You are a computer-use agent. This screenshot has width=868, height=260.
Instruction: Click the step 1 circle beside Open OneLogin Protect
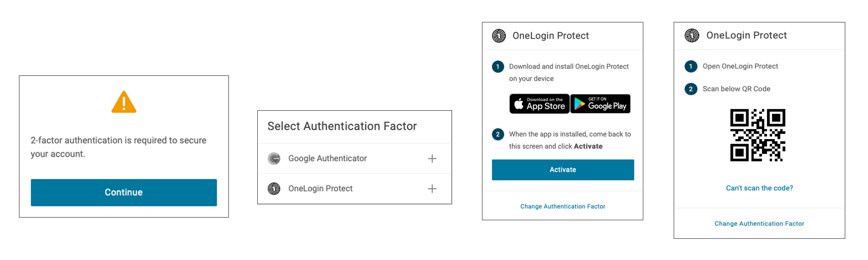coord(691,66)
